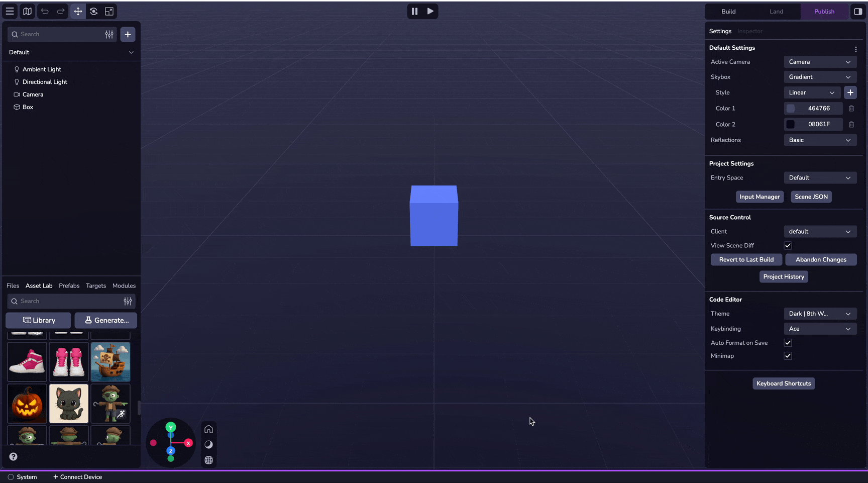Delete Color 1 using trash icon
Screen dimensions: 868x483
[x=851, y=109]
